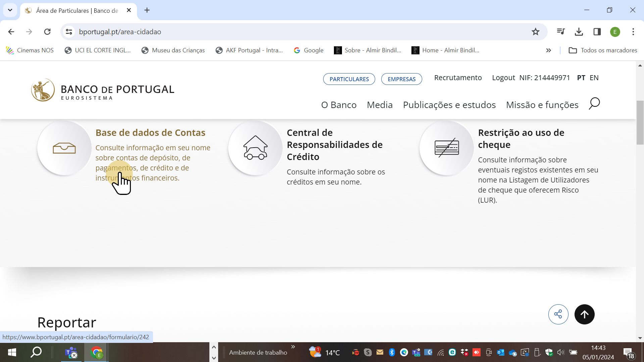Image resolution: width=644 pixels, height=362 pixels.
Task: Click the Central de Responsabilidades car-house icon
Action: (x=255, y=148)
